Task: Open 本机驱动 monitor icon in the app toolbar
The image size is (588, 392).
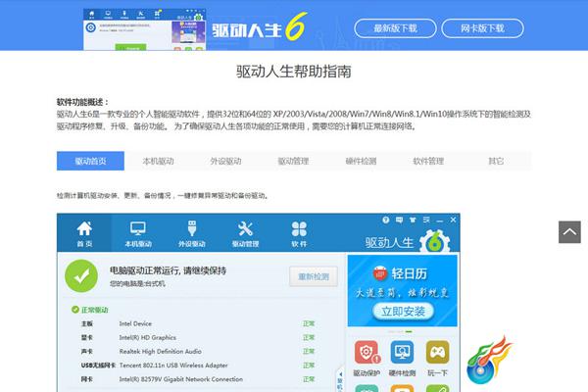Action: 138,228
